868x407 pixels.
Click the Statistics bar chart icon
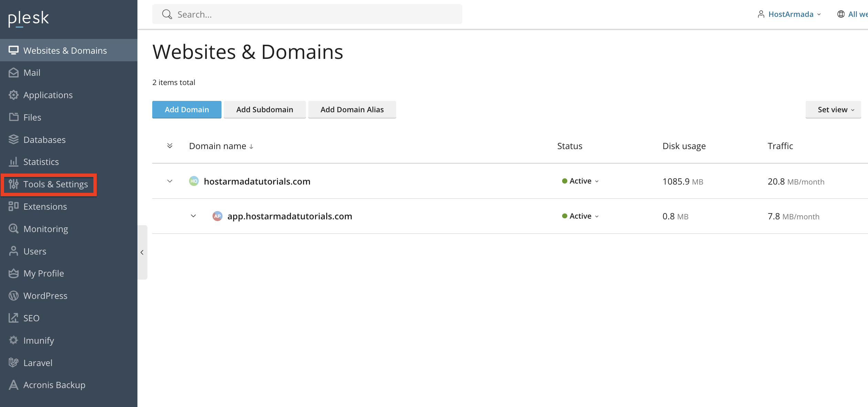point(13,162)
